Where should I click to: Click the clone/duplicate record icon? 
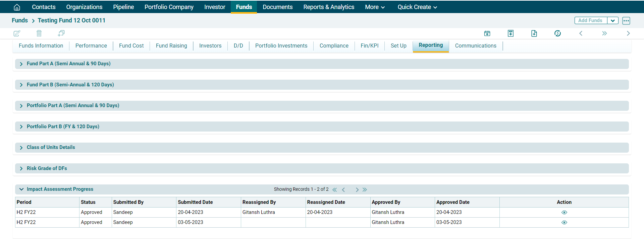click(61, 33)
